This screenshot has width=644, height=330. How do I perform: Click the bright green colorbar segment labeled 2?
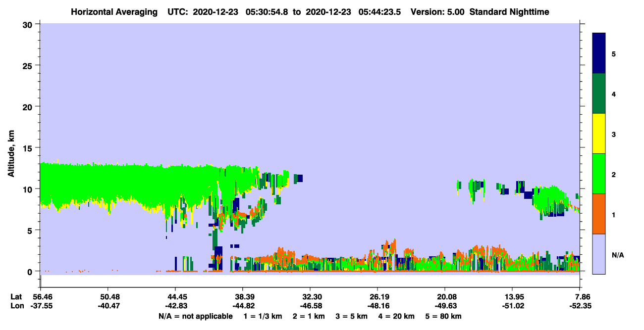[x=599, y=173]
